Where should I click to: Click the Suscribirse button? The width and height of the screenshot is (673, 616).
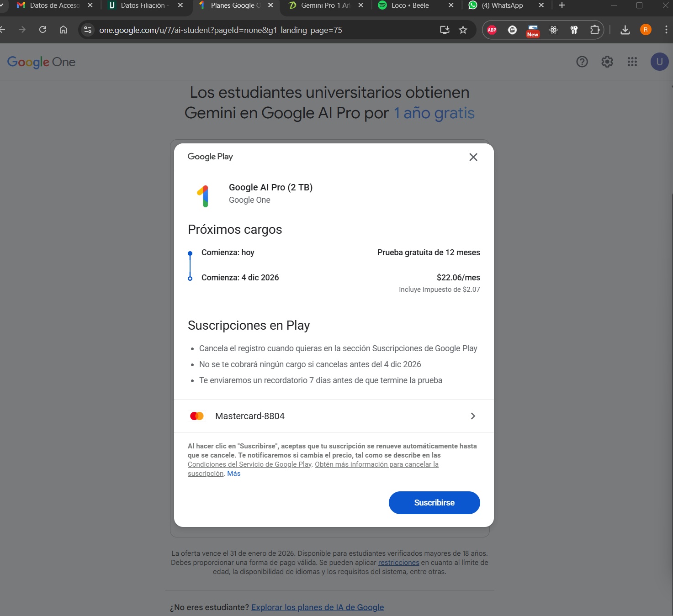coord(434,503)
